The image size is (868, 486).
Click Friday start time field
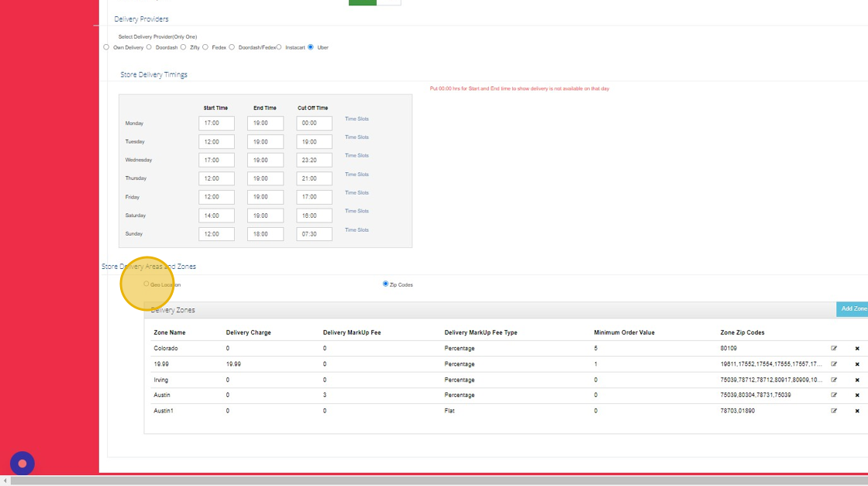tap(216, 197)
